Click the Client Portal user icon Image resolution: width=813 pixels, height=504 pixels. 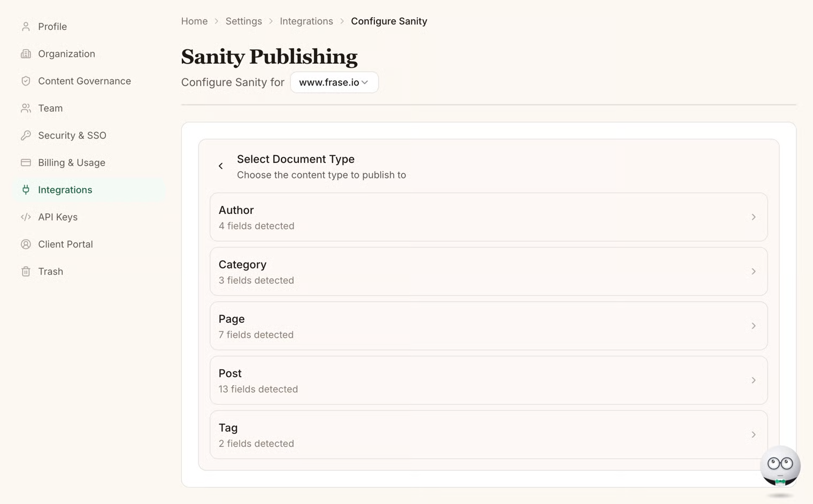coord(26,244)
